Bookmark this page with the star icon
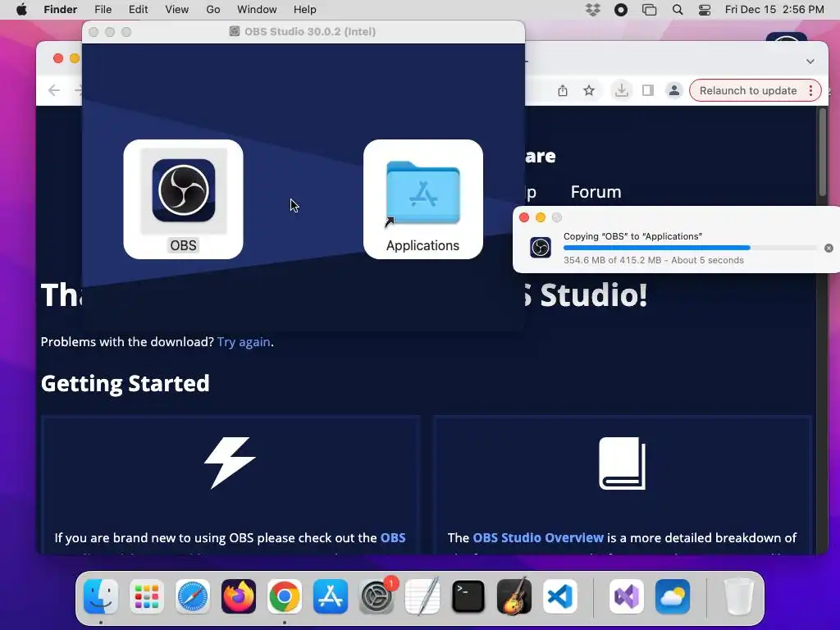Viewport: 840px width, 630px height. (x=589, y=90)
